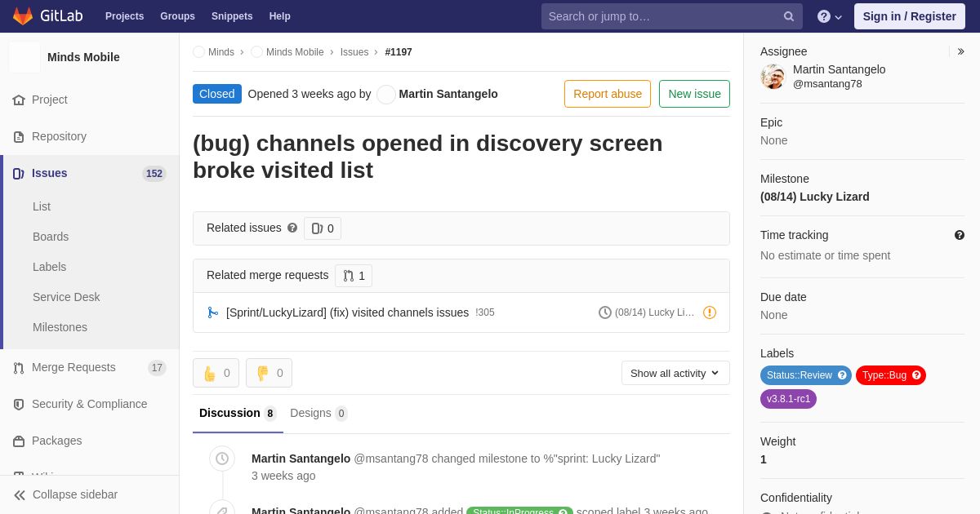This screenshot has width=980, height=514.
Task: Click Martin Santangelo assignee avatar
Action: click(x=773, y=77)
